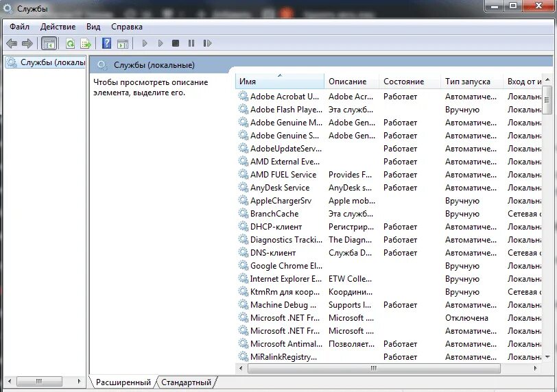Select the Diagnostics Tracki... service

(286, 239)
